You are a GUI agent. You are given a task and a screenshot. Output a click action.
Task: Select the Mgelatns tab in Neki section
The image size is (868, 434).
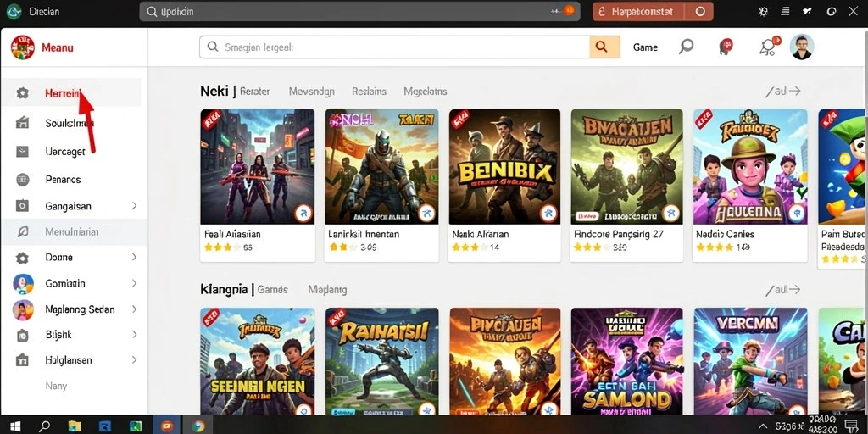(x=426, y=92)
